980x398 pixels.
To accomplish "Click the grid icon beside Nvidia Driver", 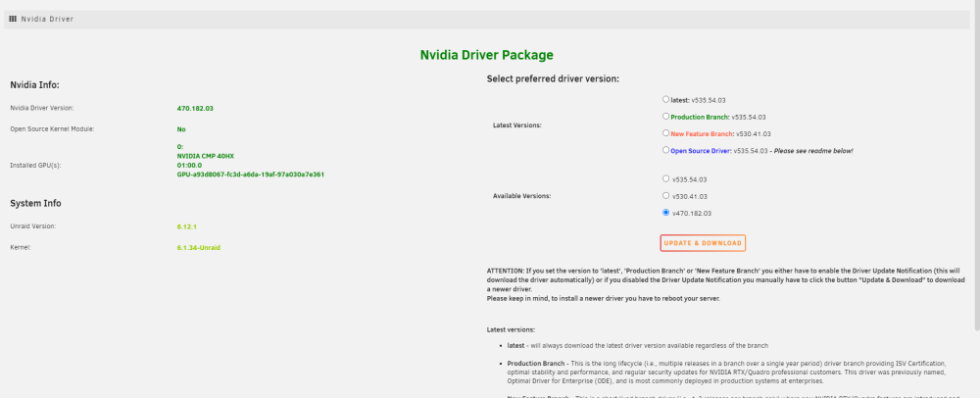I will (13, 20).
